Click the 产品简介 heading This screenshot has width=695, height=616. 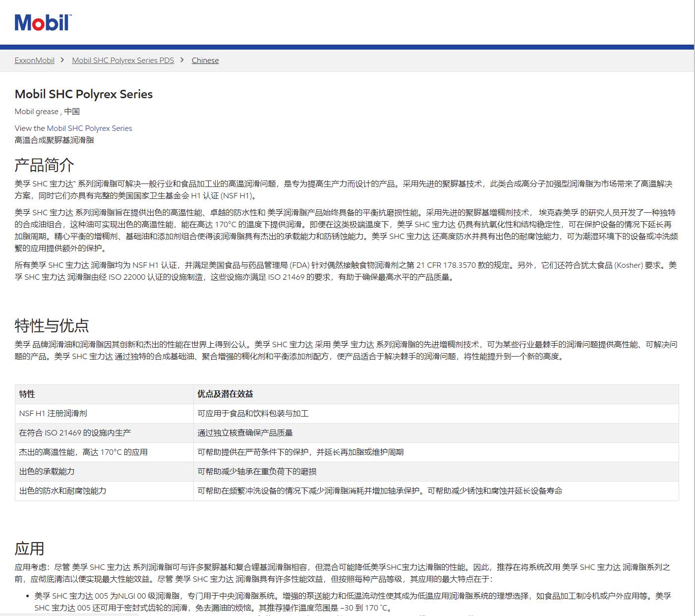click(x=45, y=165)
